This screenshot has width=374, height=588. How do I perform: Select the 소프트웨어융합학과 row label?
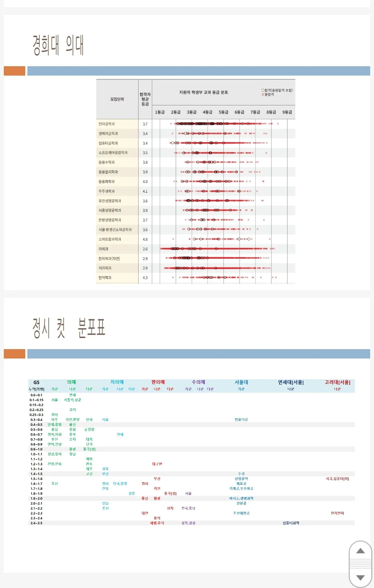point(113,153)
